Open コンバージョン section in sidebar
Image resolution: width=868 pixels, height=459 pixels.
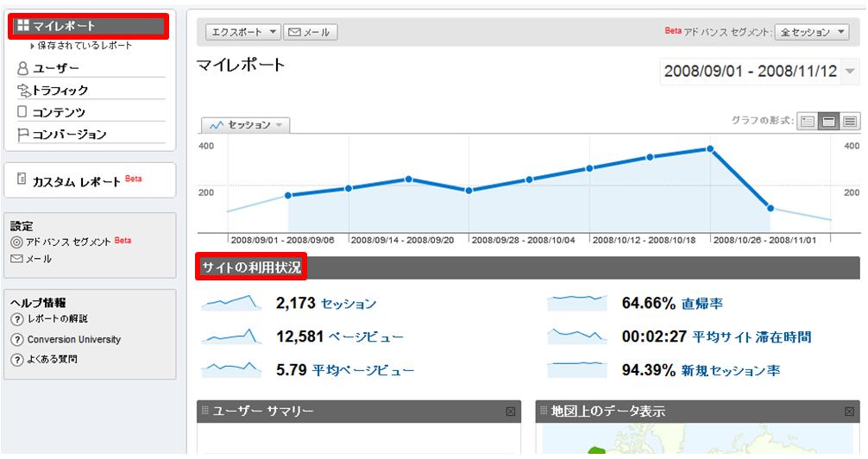[69, 135]
